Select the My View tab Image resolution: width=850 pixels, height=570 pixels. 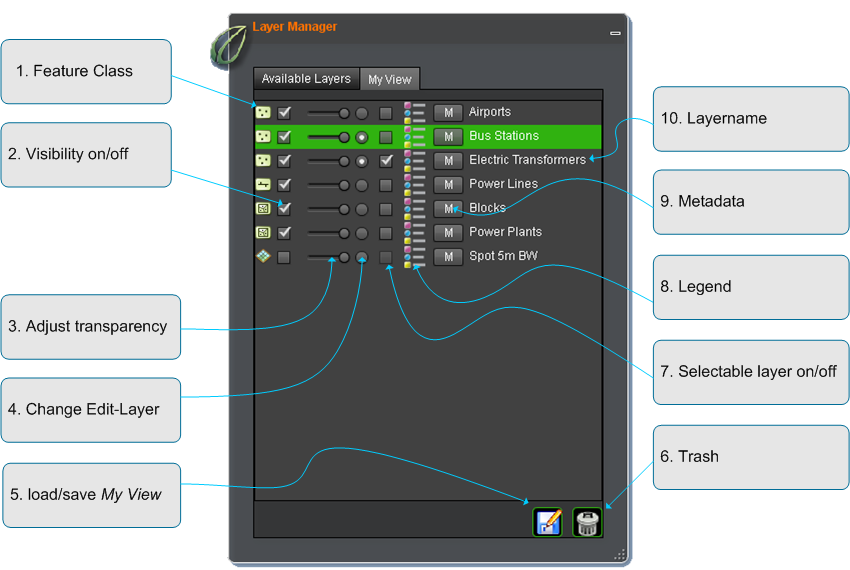point(389,79)
